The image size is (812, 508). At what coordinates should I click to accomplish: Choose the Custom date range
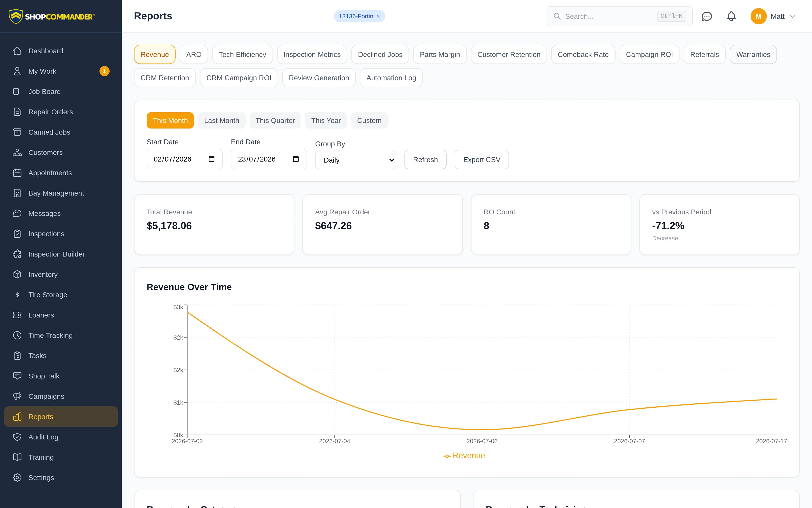point(369,120)
